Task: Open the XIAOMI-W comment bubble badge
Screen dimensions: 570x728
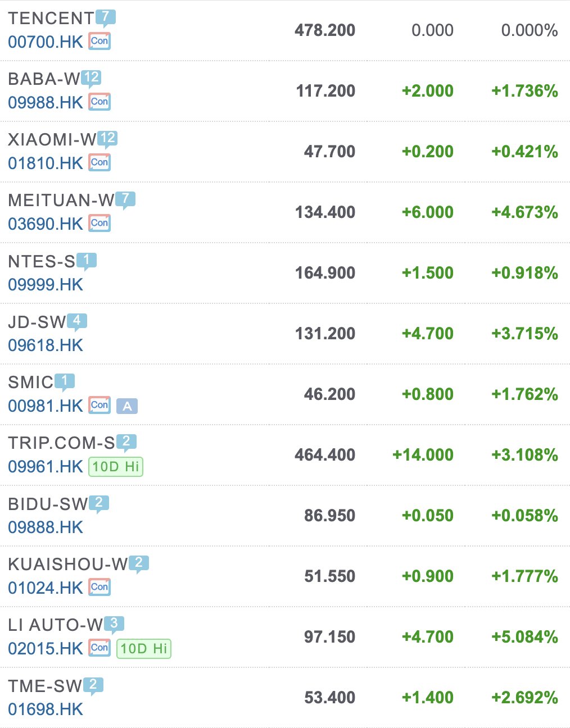Action: (x=107, y=138)
